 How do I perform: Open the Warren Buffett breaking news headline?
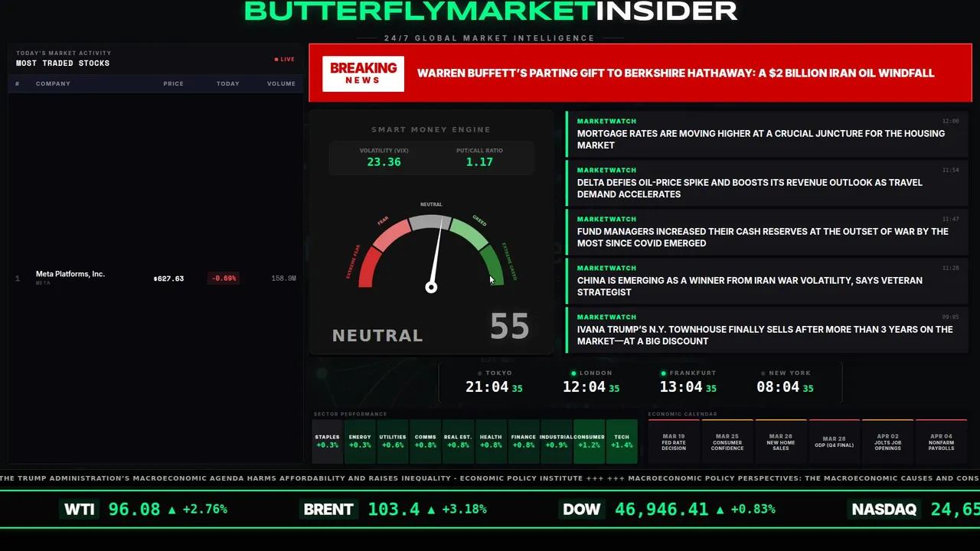pyautogui.click(x=675, y=73)
